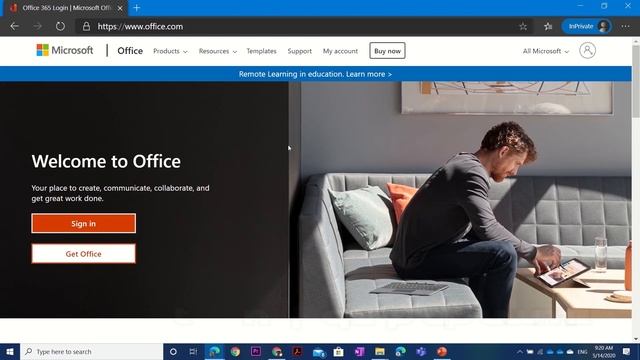
Task: Click the Office brand link
Action: tap(130, 51)
